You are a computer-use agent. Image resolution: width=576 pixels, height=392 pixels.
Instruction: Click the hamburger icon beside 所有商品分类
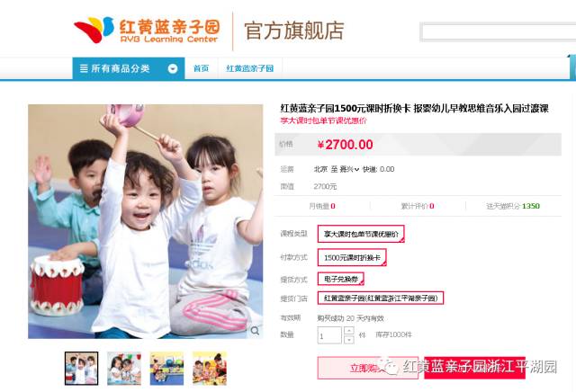(84, 68)
